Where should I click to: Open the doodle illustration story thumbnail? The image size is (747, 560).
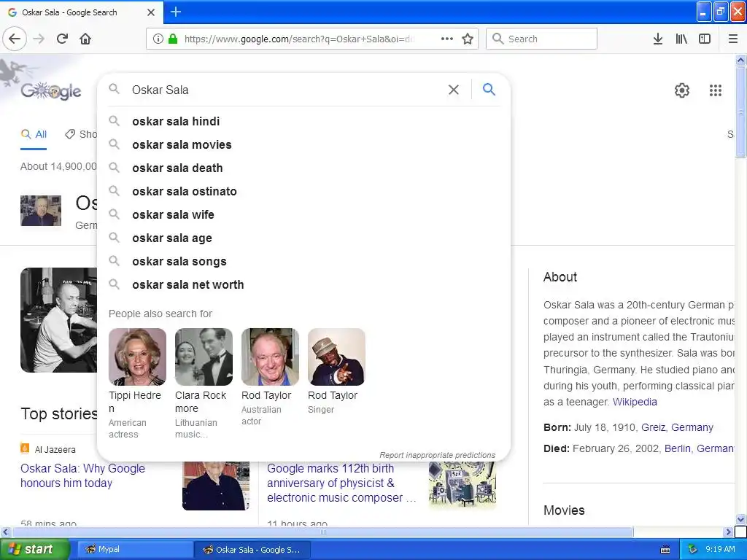pyautogui.click(x=462, y=486)
